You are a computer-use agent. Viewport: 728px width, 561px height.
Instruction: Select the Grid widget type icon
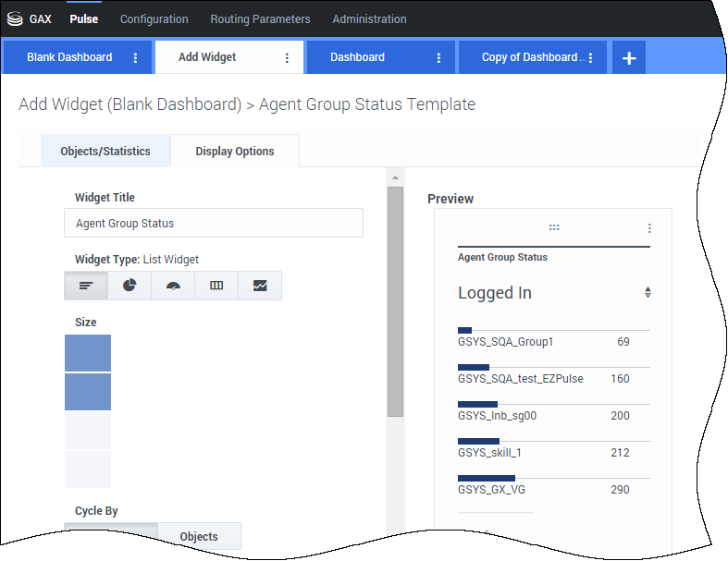point(216,286)
